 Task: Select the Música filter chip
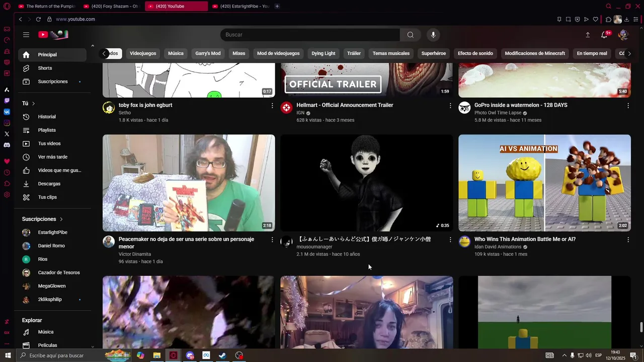click(x=176, y=53)
